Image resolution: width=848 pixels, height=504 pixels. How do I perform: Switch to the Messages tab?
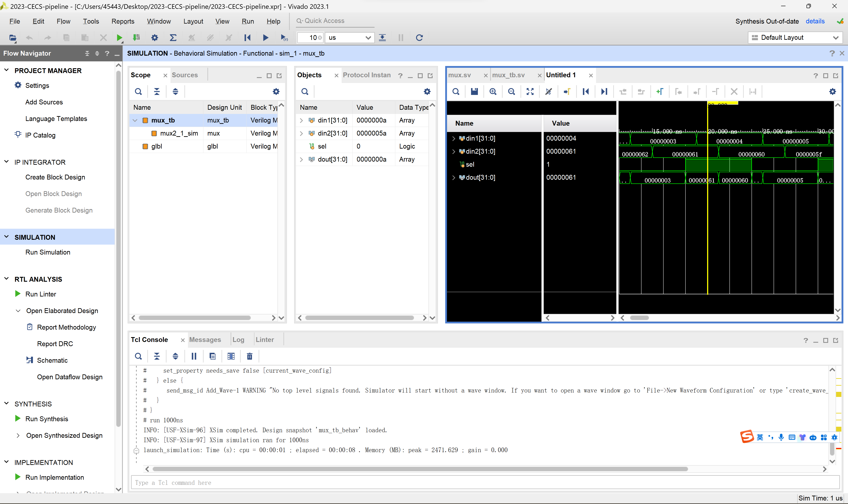[205, 340]
